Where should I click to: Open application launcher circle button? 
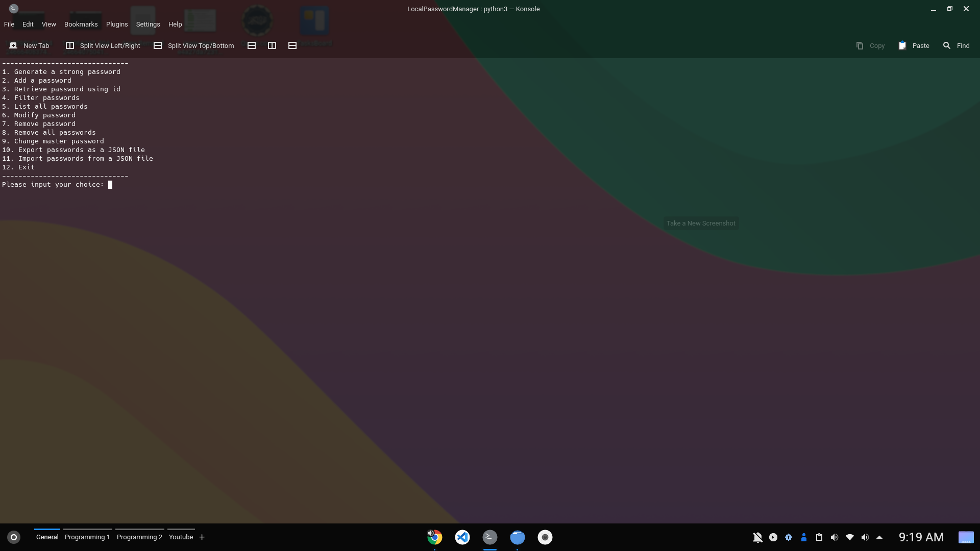click(x=14, y=537)
